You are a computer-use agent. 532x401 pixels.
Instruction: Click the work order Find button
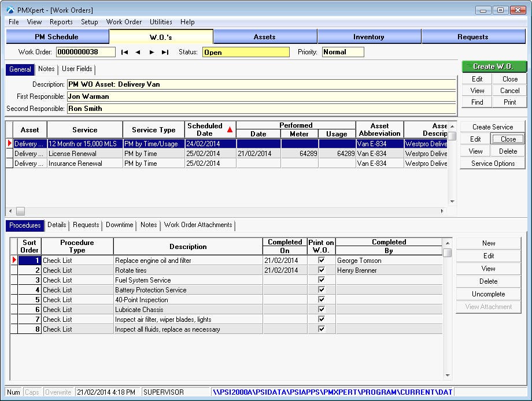click(x=477, y=102)
